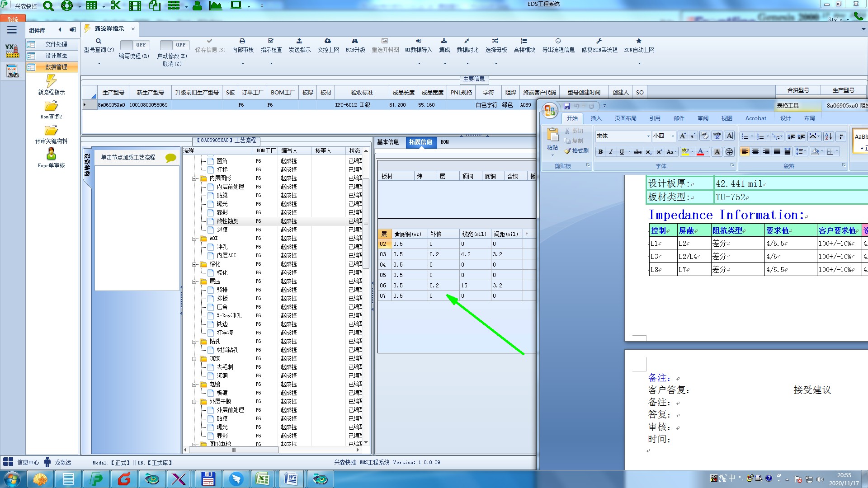Open the 小四 font size dropdown
The image size is (868, 488).
pyautogui.click(x=673, y=136)
